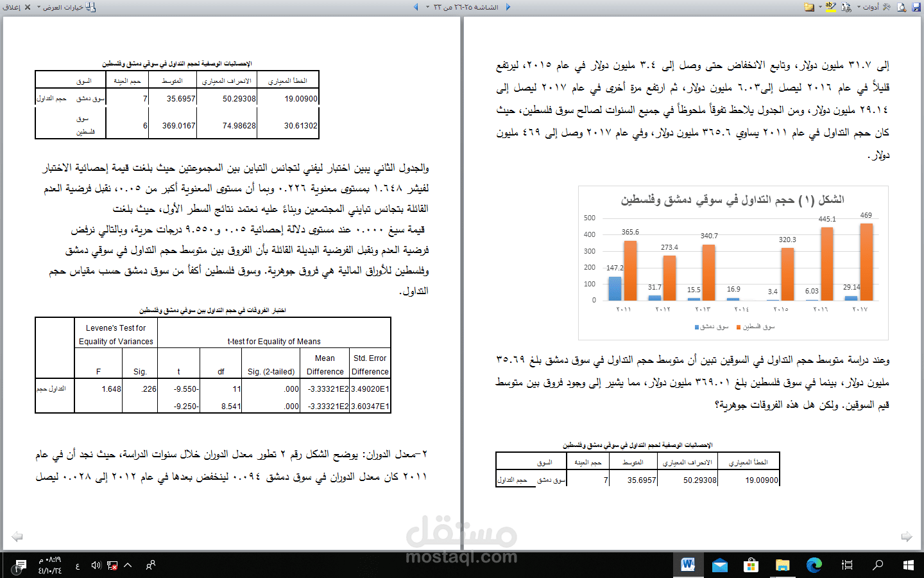
Task: Open Task View in taskbar
Action: click(847, 565)
